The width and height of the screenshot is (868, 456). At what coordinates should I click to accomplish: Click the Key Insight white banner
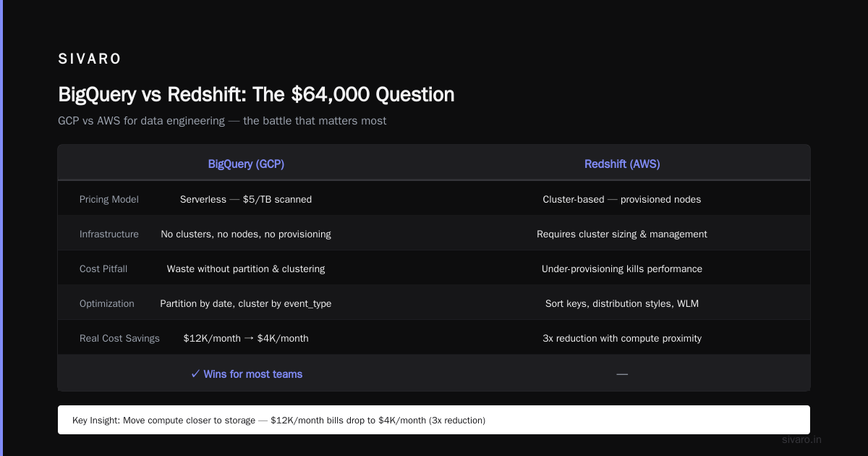click(434, 420)
